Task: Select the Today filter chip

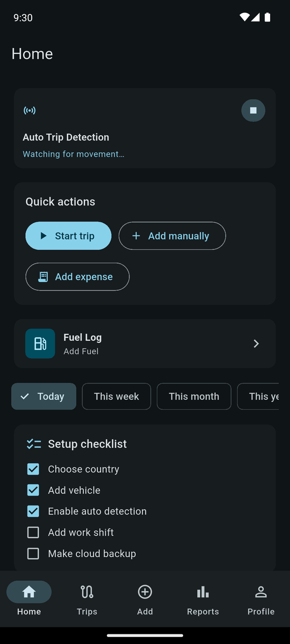Action: pyautogui.click(x=44, y=397)
